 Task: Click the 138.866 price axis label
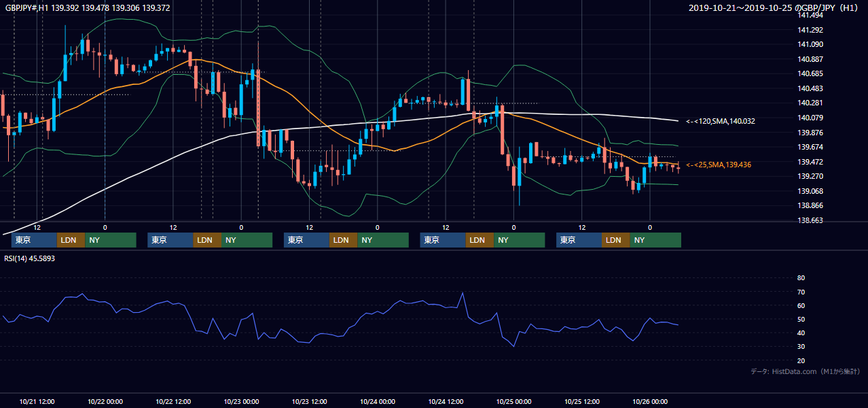(x=810, y=205)
